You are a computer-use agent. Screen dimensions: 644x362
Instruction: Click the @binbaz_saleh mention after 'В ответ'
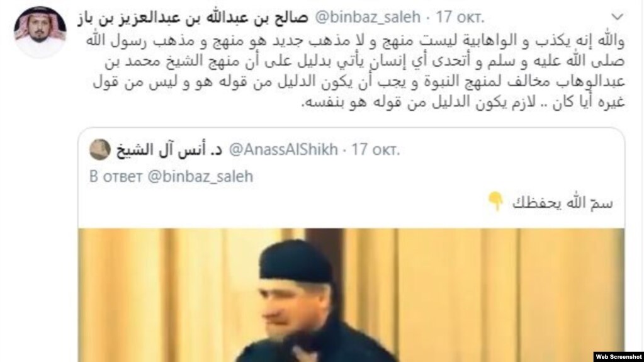200,176
